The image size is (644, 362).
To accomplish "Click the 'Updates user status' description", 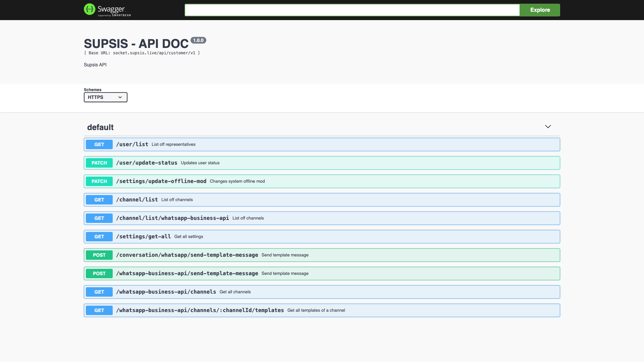I will pyautogui.click(x=200, y=163).
